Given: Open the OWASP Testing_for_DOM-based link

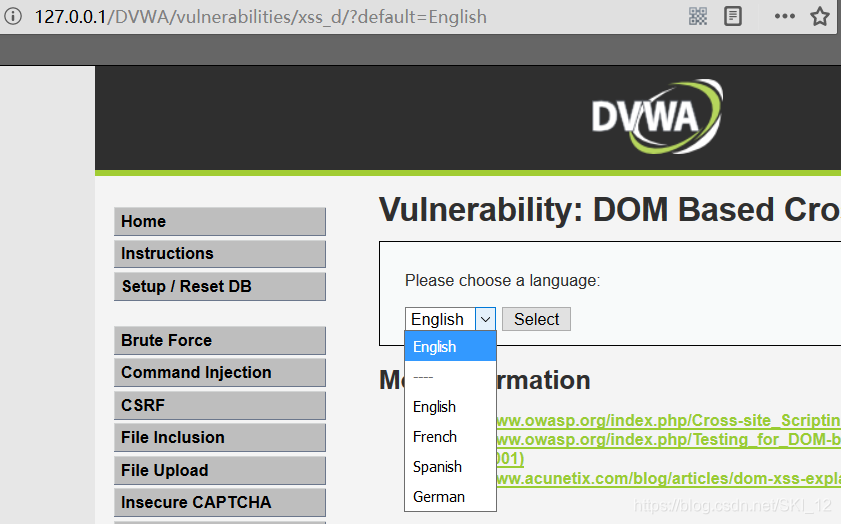Looking at the screenshot, I should point(668,440).
